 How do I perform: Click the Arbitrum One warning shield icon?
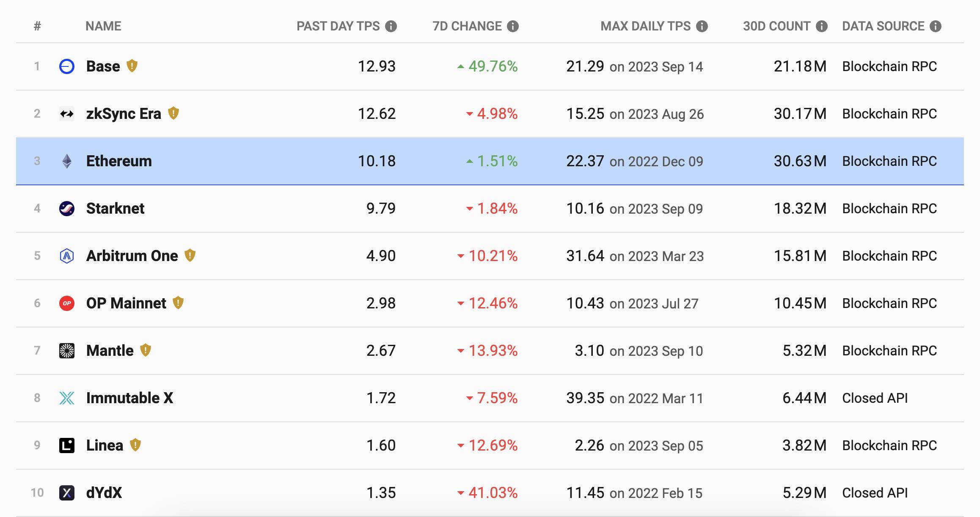point(190,256)
